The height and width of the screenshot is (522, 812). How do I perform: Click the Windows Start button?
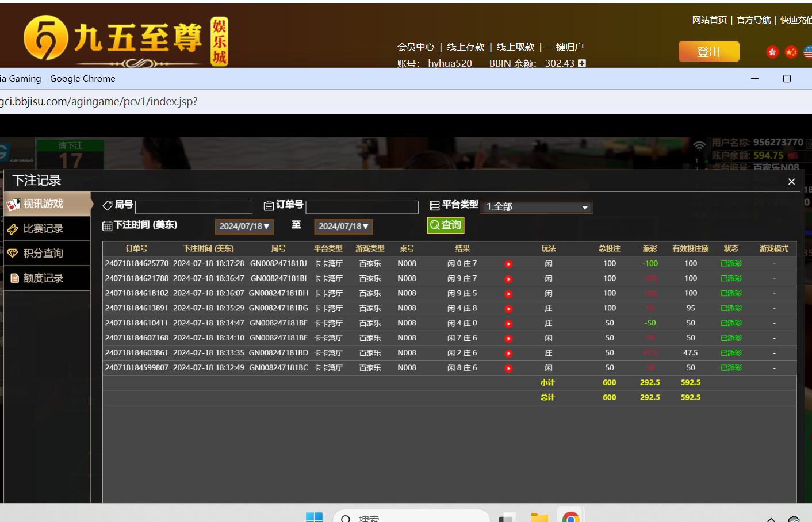point(314,517)
